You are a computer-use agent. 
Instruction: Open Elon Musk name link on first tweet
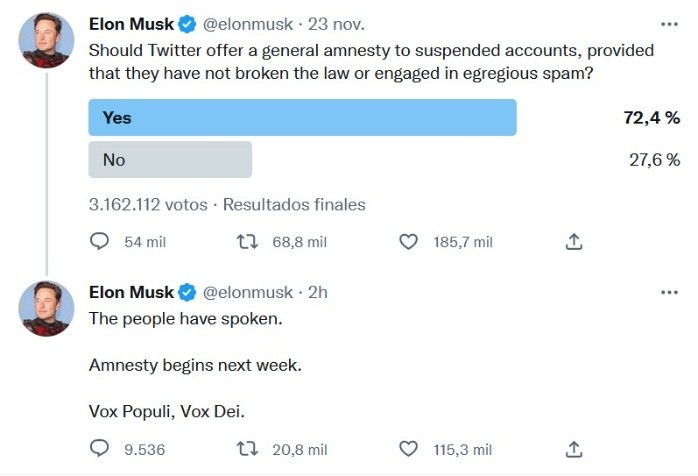click(x=131, y=23)
